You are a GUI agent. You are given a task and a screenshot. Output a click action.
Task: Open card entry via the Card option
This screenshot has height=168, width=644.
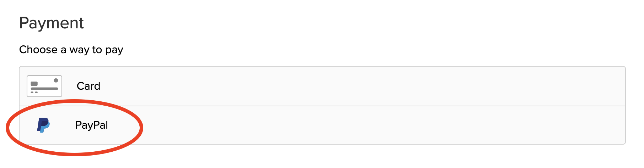pos(322,86)
